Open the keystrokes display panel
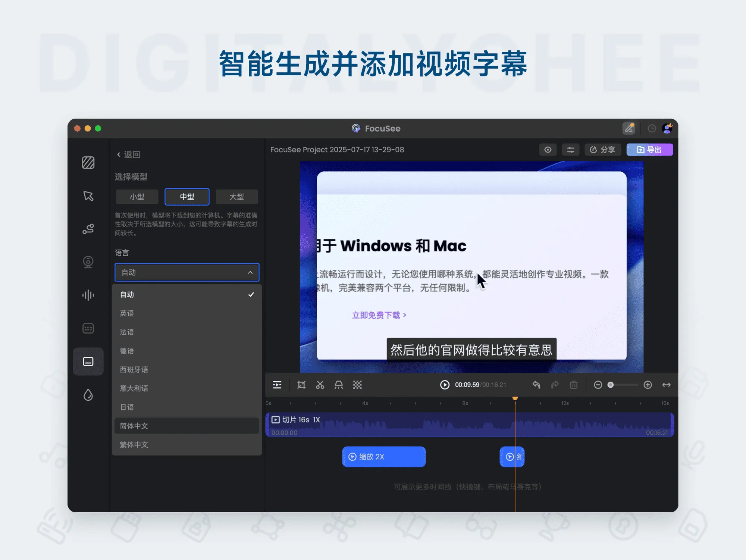This screenshot has height=560, width=746. (x=88, y=328)
